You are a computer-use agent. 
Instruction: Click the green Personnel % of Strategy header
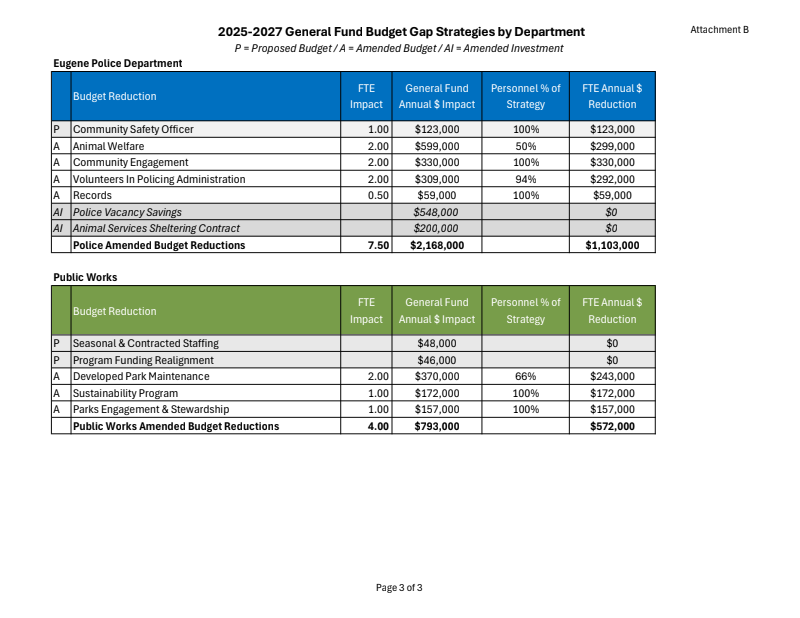[526, 311]
